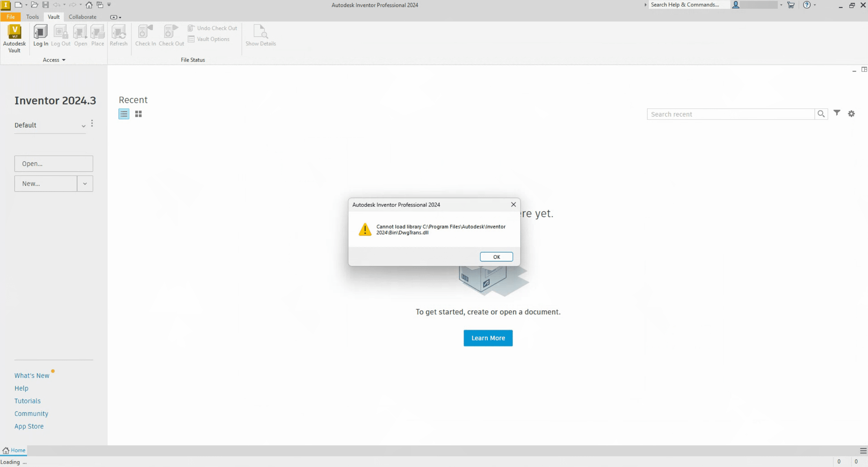Open the project options three-dot menu

coord(92,123)
